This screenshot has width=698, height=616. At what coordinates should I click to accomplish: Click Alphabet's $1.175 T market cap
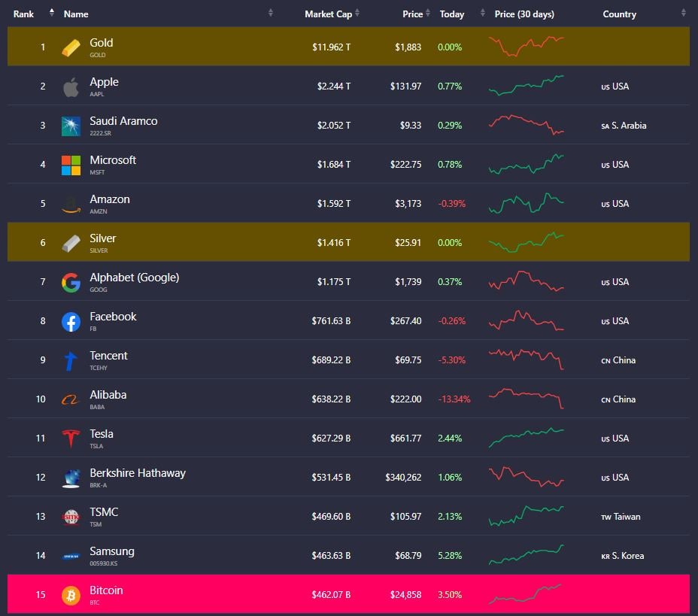pyautogui.click(x=334, y=282)
